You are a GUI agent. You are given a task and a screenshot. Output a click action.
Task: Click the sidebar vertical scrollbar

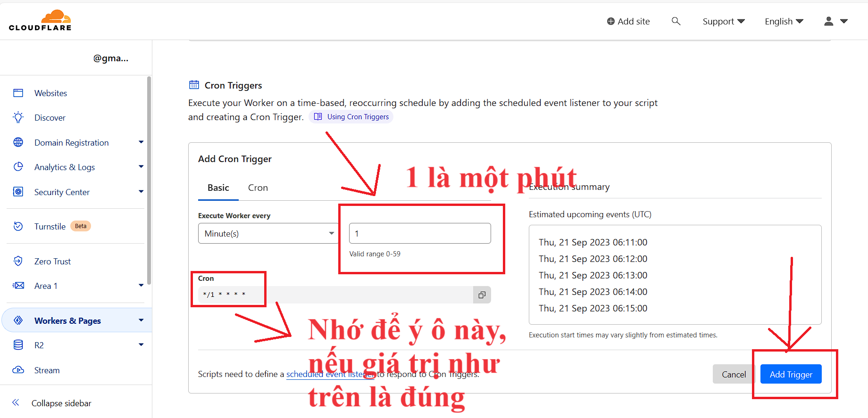149,180
